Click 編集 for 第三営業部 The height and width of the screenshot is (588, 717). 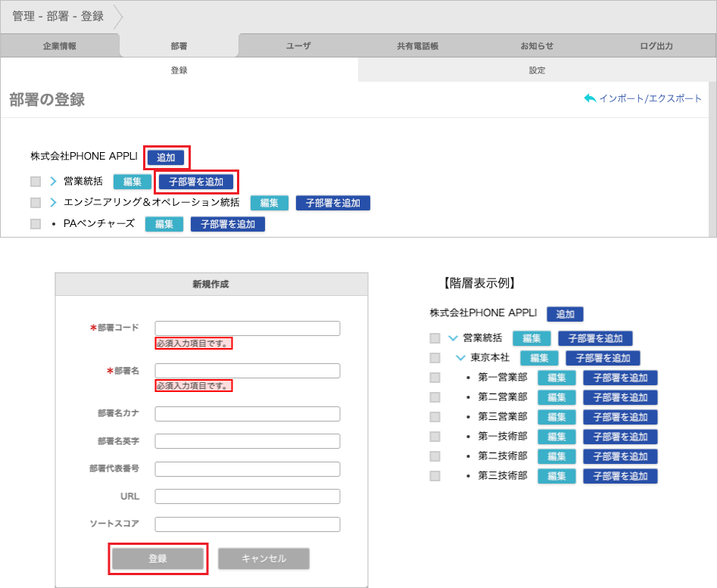556,417
